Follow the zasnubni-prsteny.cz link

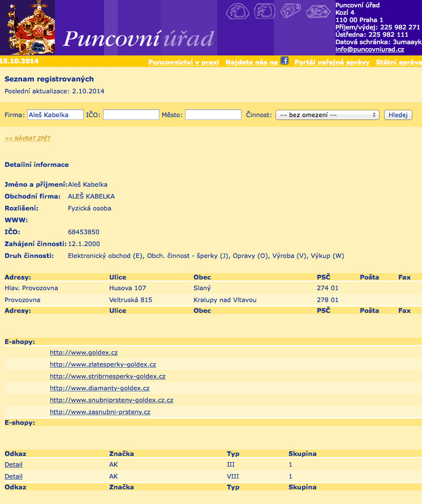pos(100,412)
